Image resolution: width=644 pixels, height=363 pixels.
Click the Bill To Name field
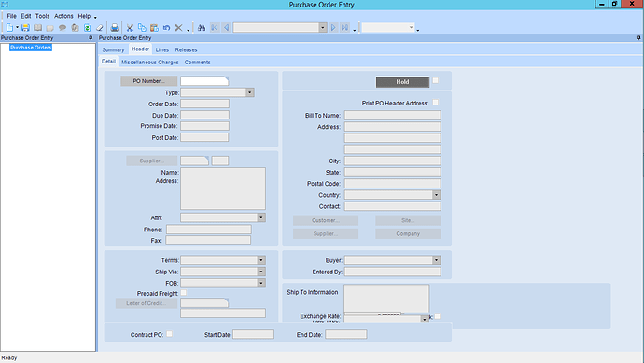(393, 116)
